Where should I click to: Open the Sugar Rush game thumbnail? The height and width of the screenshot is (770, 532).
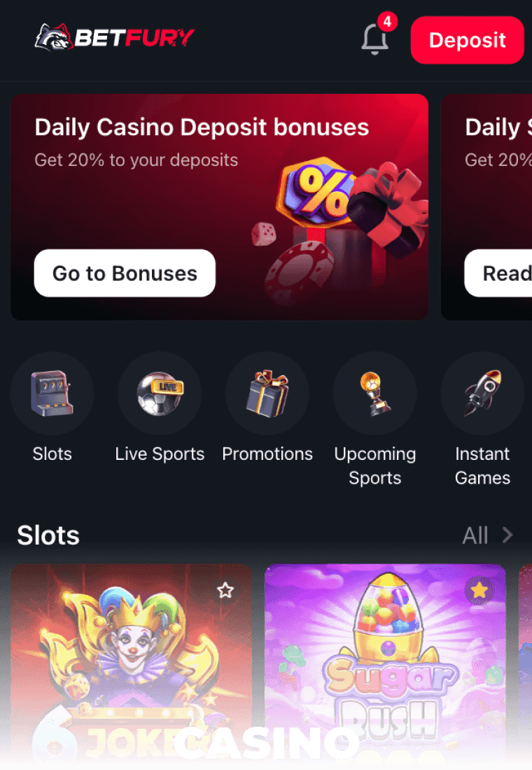pyautogui.click(x=385, y=666)
